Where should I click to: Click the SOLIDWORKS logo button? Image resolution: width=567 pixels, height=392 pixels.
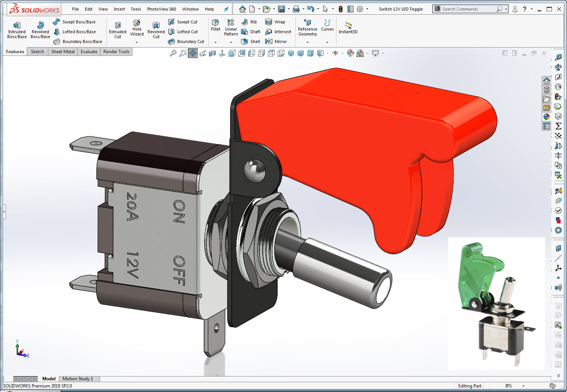[34, 9]
